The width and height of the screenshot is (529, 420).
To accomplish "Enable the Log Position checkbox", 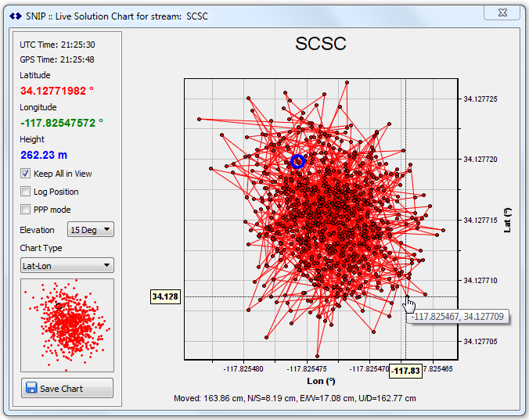I will click(26, 192).
